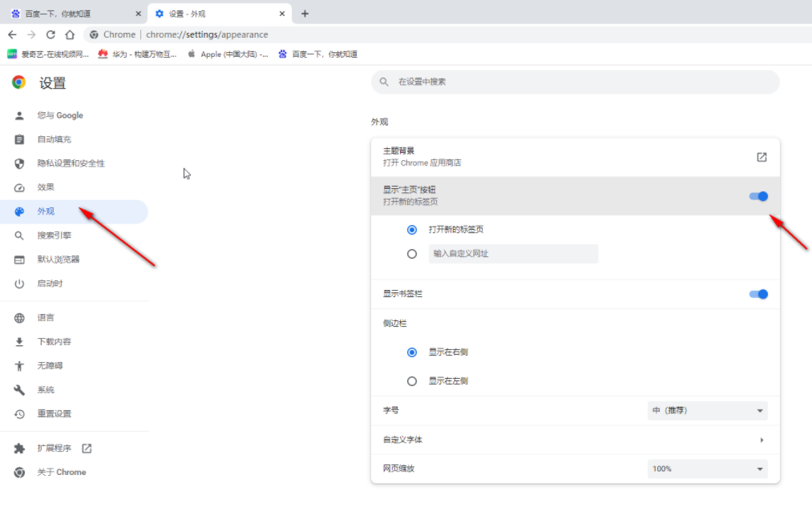
Task: Reload the page with the refresh icon
Action: 50,34
